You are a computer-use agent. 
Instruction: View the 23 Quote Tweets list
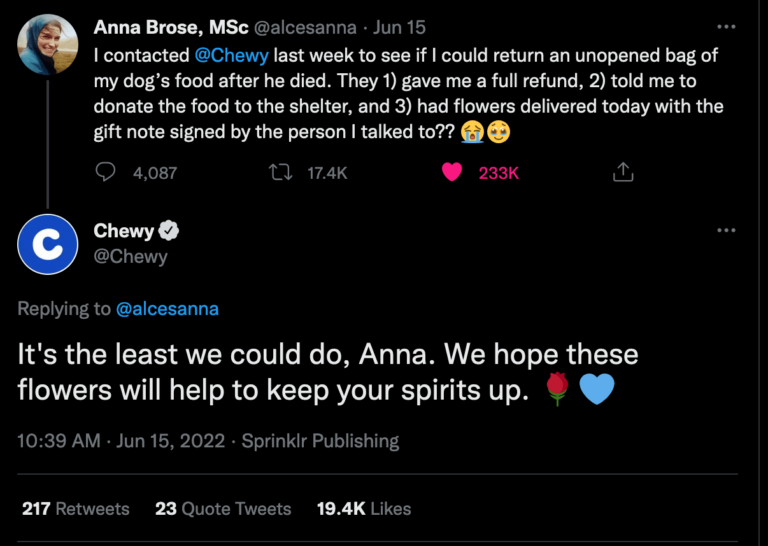click(223, 508)
